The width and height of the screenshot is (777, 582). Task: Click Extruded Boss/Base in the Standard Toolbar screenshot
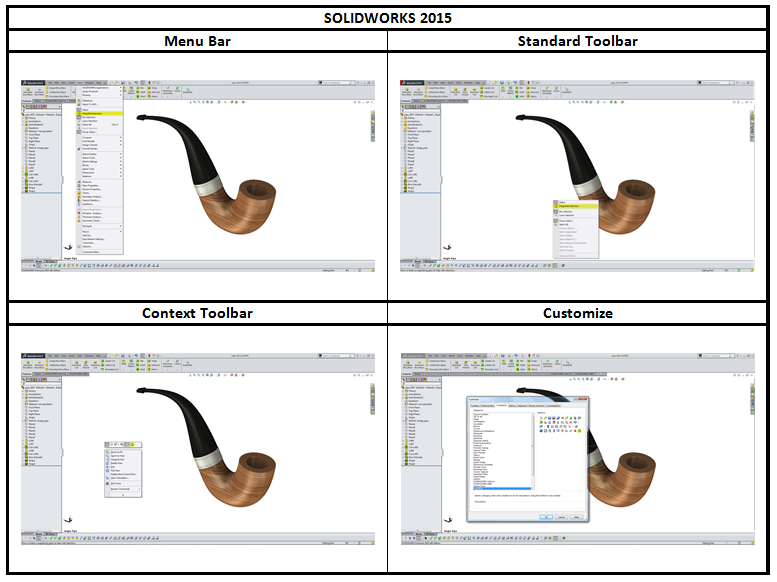(407, 92)
